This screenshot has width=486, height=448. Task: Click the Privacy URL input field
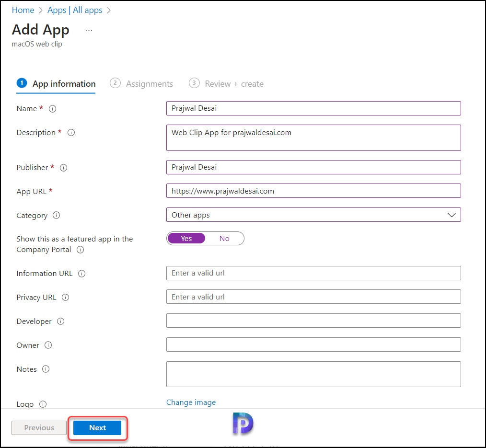pyautogui.click(x=313, y=297)
